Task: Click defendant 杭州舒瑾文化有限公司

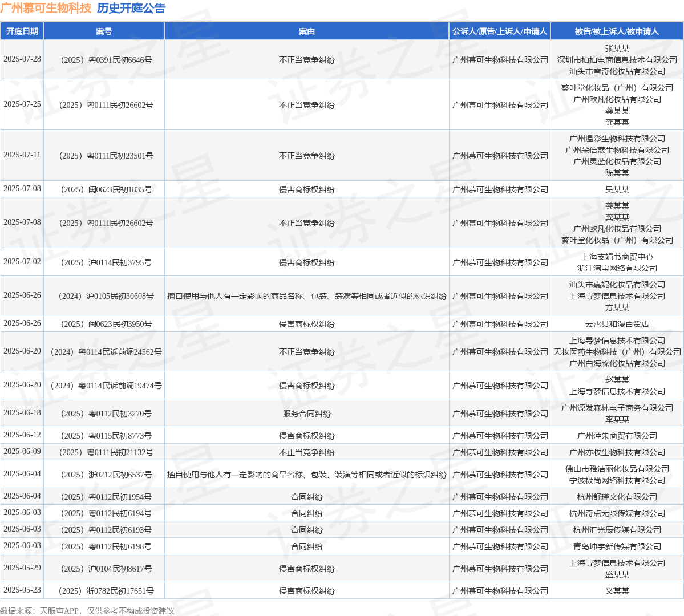Action: click(x=617, y=497)
